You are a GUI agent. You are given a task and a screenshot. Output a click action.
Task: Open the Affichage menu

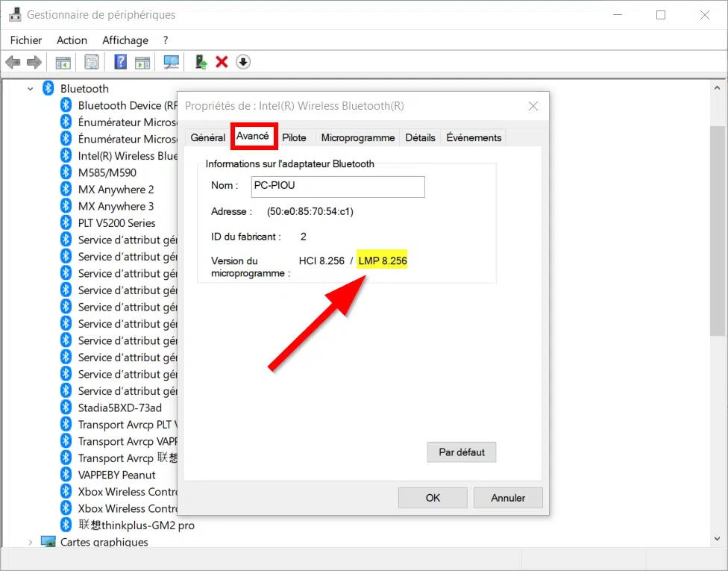125,40
